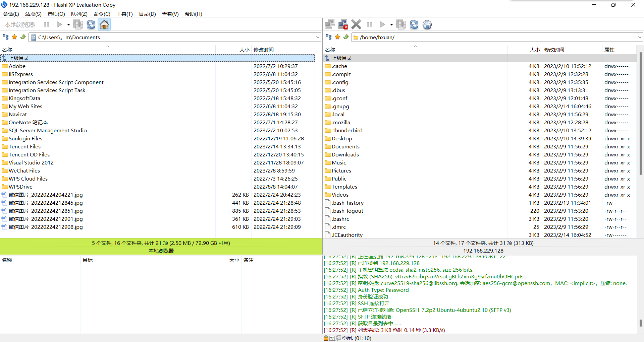The width and height of the screenshot is (644, 342).
Task: Pause transfers with the remote pause button
Action: click(369, 24)
